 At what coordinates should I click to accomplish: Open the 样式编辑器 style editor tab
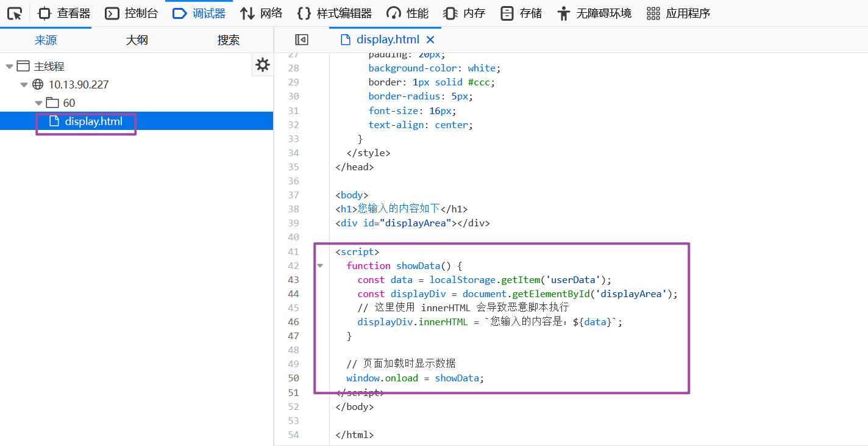(335, 13)
